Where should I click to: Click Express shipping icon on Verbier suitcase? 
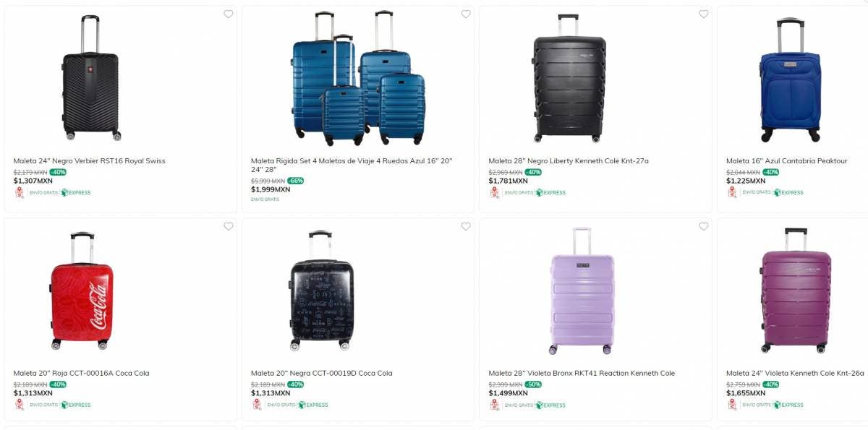click(75, 193)
